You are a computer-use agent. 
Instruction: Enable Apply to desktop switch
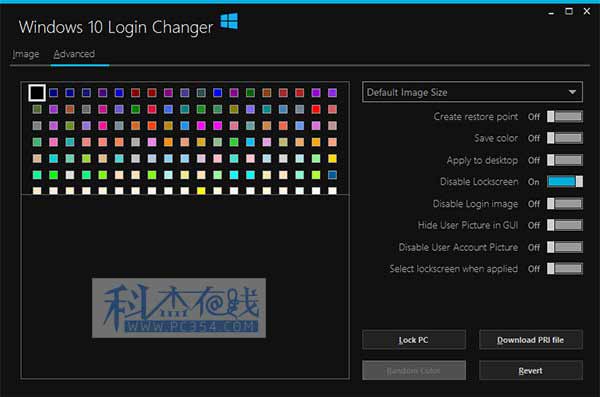pos(565,160)
